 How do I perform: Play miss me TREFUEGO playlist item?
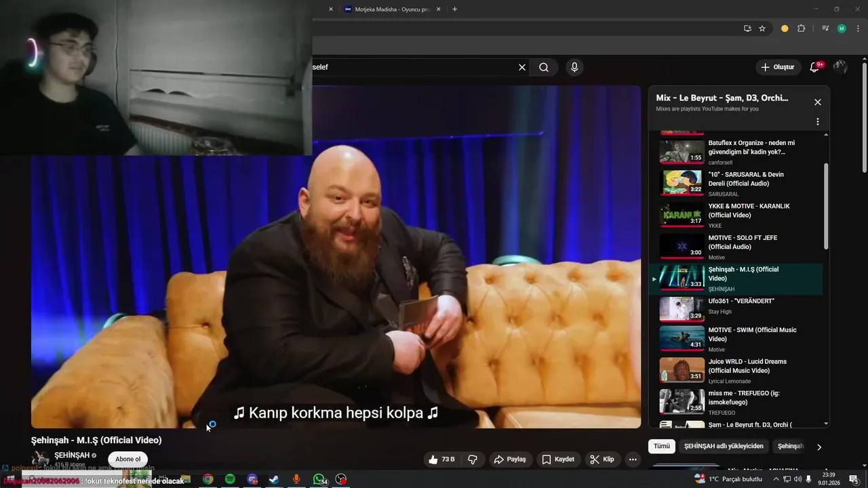736,402
